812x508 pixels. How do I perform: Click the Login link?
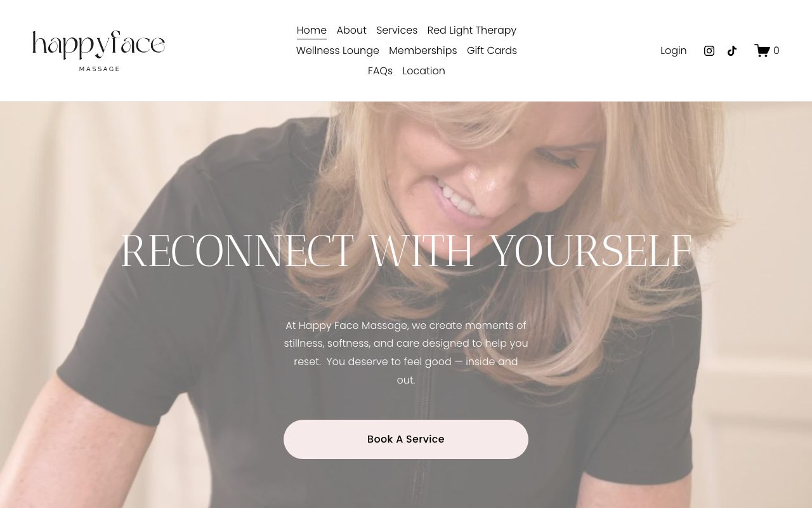(x=673, y=51)
